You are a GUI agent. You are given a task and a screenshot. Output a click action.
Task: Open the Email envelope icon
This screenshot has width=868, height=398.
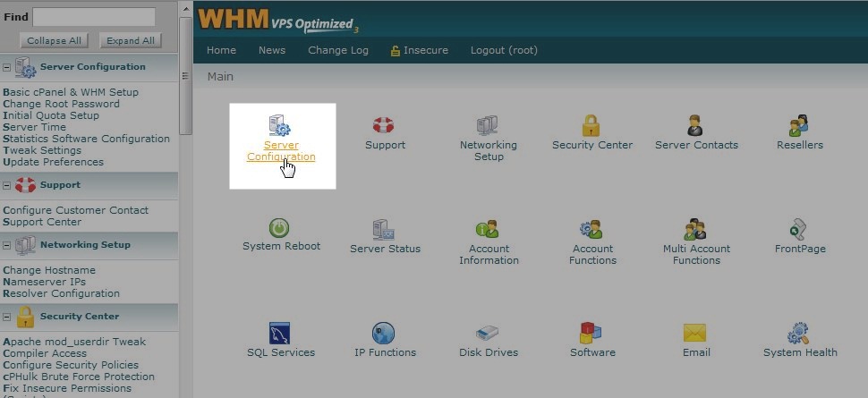tap(694, 333)
